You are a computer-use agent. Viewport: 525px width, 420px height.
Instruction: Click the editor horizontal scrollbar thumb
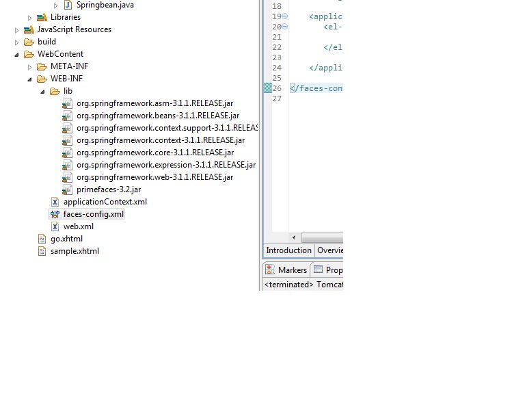pyautogui.click(x=322, y=238)
